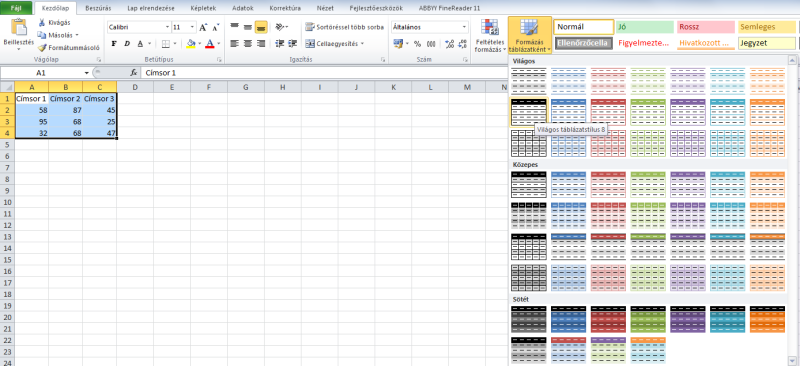Click the percent style icon
This screenshot has width=800, height=366.
coord(417,44)
